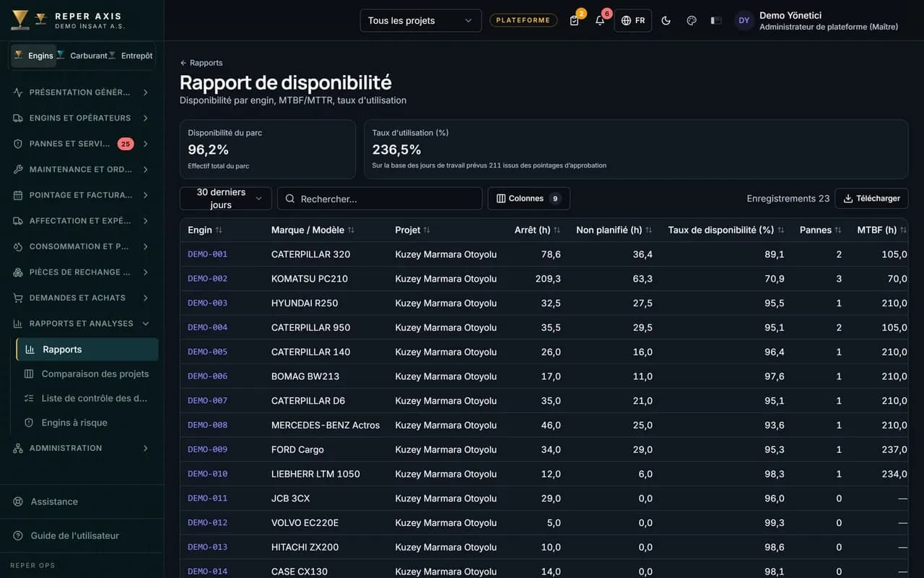The width and height of the screenshot is (924, 578).
Task: Expand the Engins et opérateurs menu
Action: pos(82,118)
